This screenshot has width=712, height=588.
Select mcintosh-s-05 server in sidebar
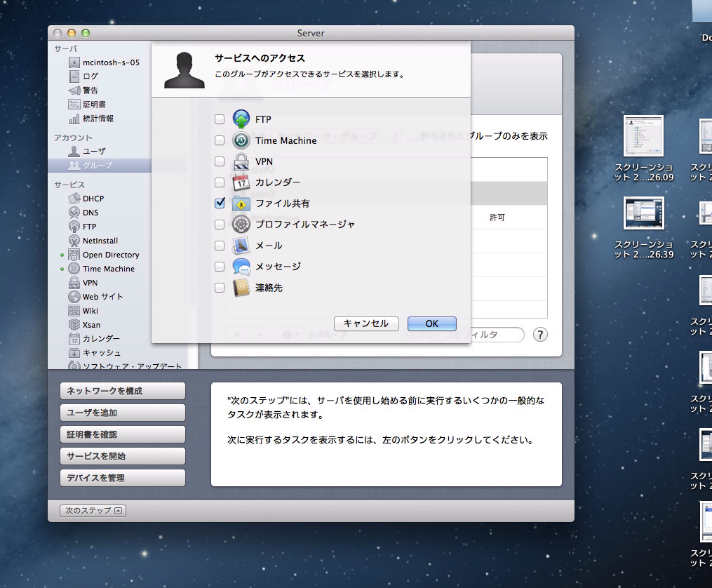(104, 62)
